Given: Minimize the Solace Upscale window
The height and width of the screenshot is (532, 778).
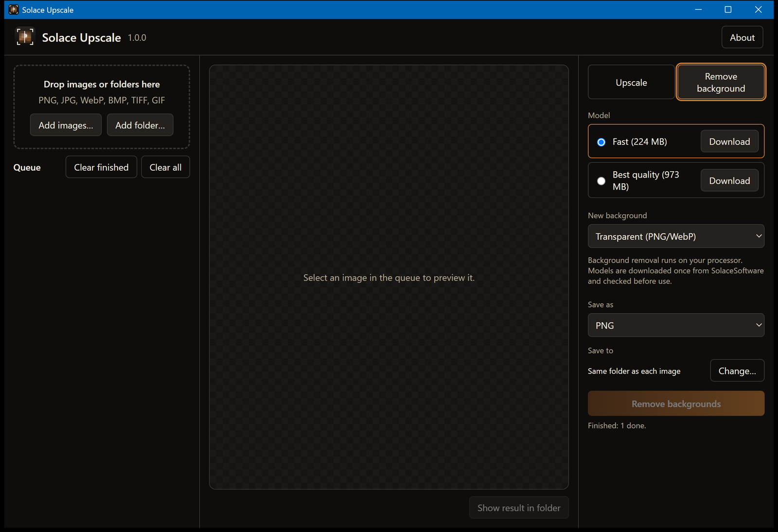Looking at the screenshot, I should [x=698, y=10].
